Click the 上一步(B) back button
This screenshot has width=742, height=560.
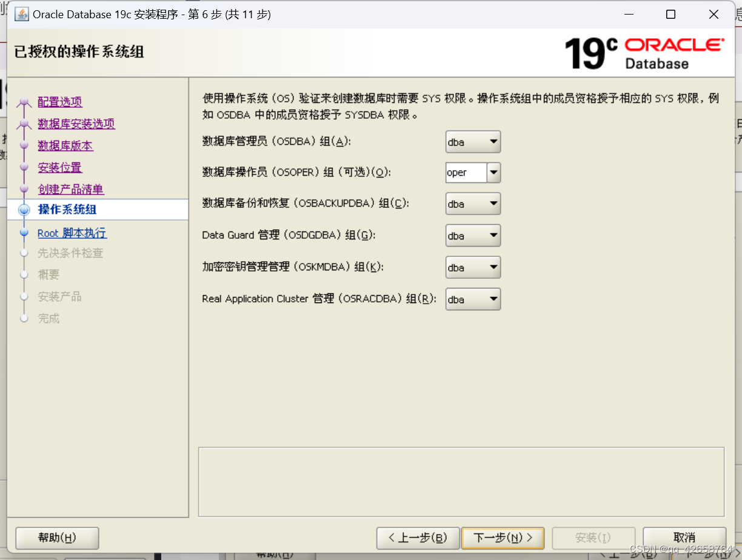(x=417, y=538)
